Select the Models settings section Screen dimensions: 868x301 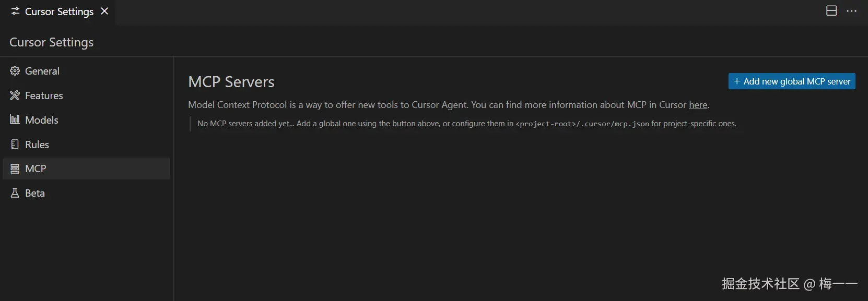coord(42,120)
